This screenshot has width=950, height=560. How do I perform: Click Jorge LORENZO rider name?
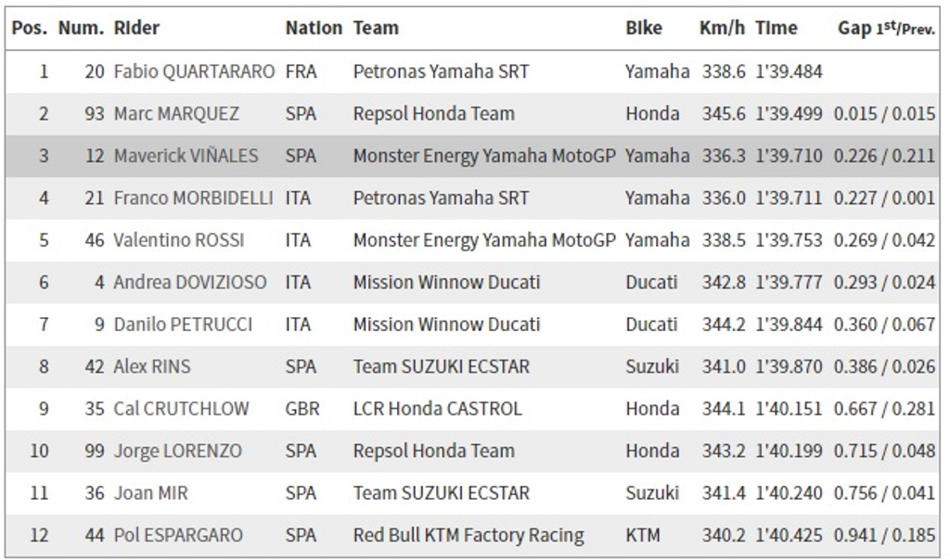(178, 451)
